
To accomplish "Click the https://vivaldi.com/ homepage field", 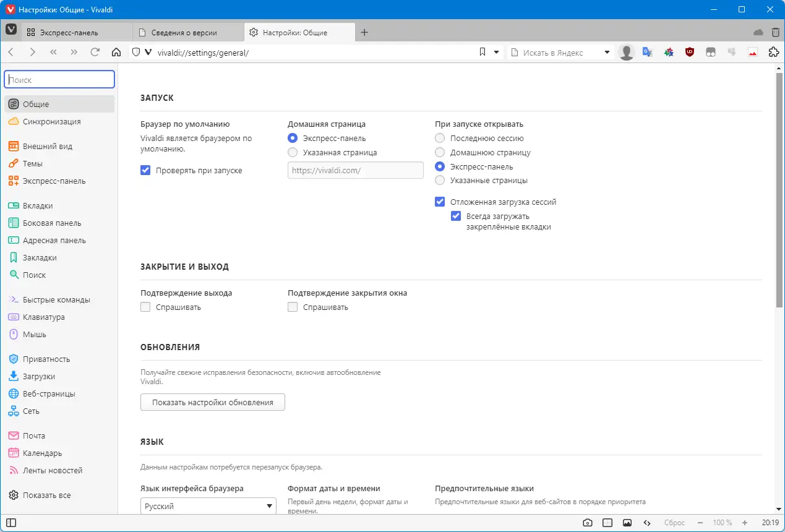I will click(x=356, y=170).
